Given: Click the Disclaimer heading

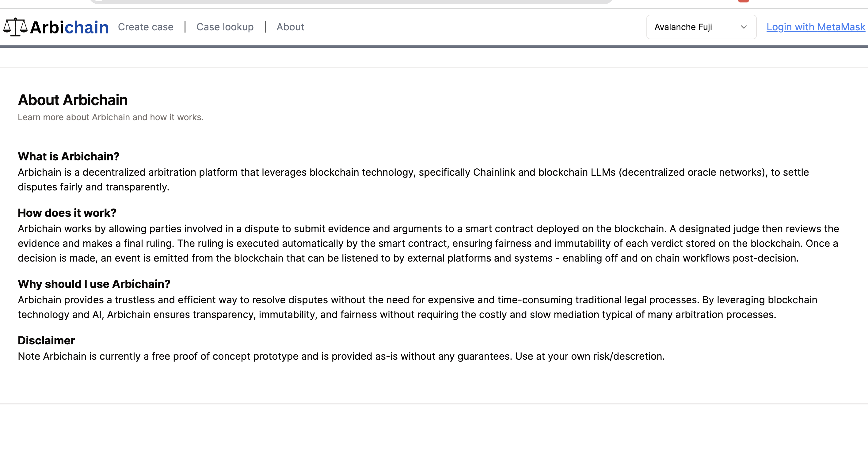Looking at the screenshot, I should click(x=46, y=340).
